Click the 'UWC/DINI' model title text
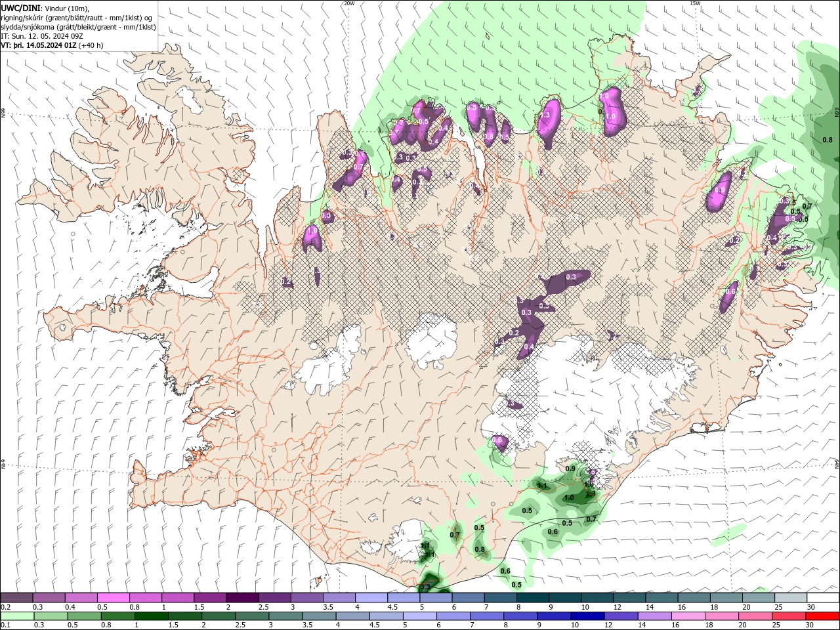 click(20, 8)
